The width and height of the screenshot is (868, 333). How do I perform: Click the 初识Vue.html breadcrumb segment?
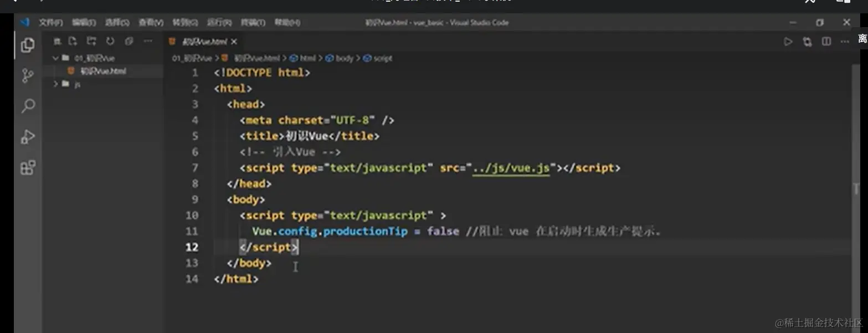point(256,58)
